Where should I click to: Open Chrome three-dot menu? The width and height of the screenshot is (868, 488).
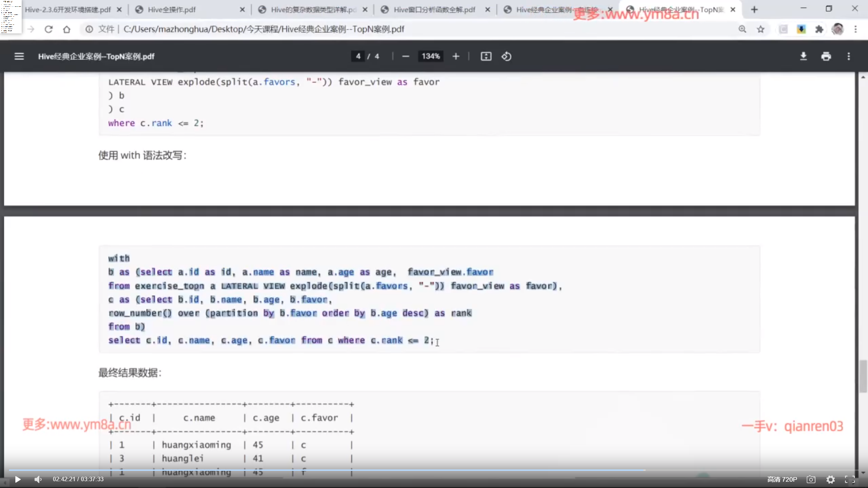[855, 29]
